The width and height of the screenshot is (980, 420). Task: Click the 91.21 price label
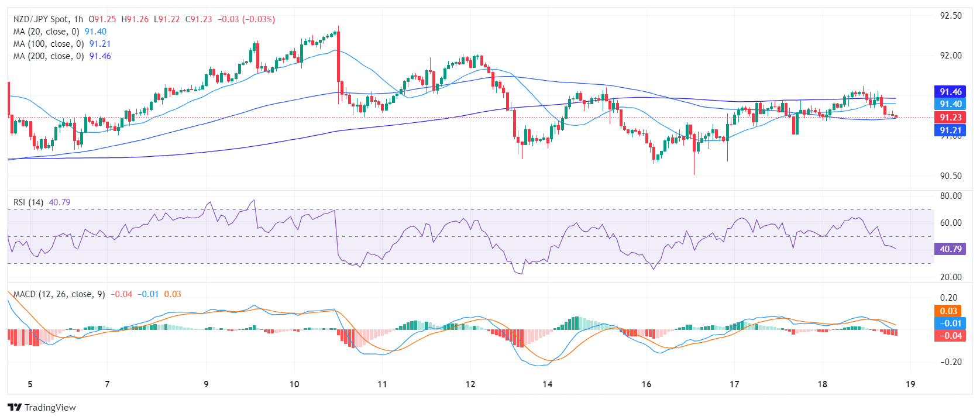[x=950, y=130]
